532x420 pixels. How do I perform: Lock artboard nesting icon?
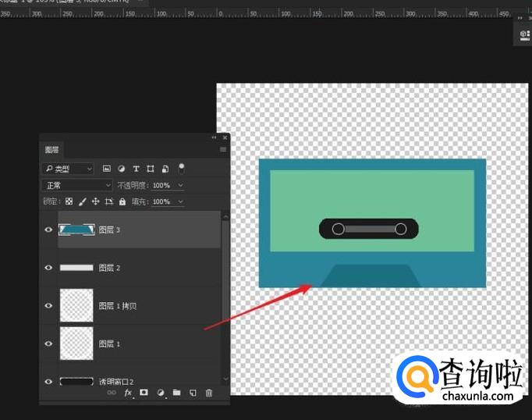pos(109,201)
